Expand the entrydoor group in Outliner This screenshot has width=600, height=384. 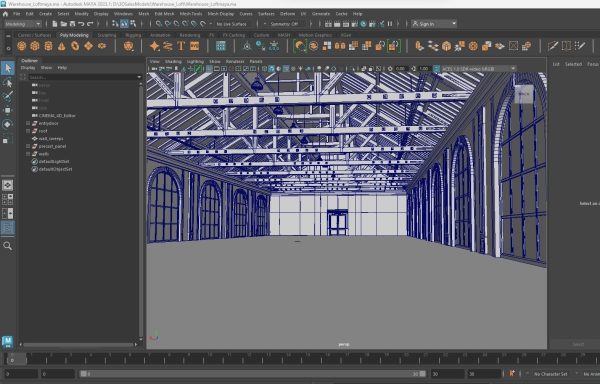pyautogui.click(x=28, y=124)
